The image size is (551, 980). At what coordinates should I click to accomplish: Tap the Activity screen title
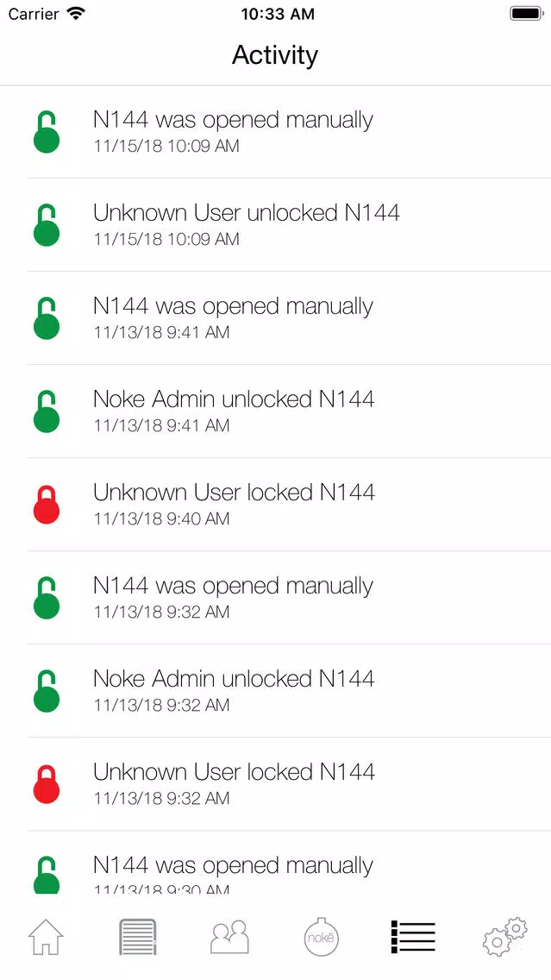point(275,55)
